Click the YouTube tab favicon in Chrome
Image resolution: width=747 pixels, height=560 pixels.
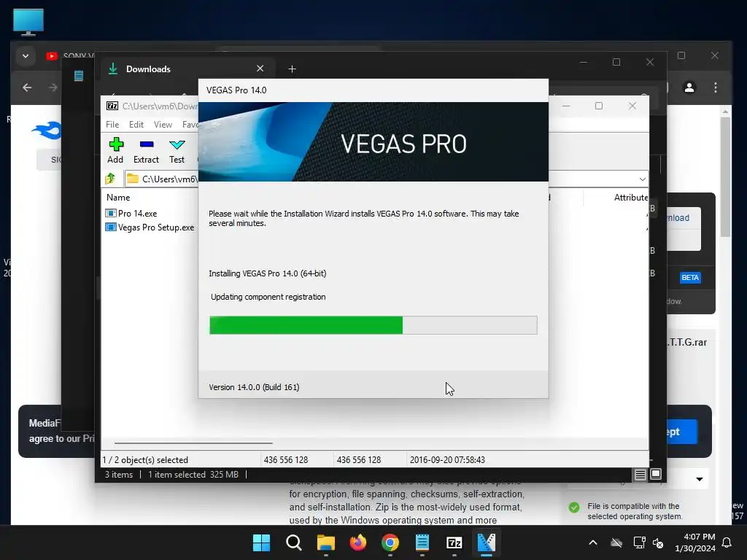click(x=52, y=56)
